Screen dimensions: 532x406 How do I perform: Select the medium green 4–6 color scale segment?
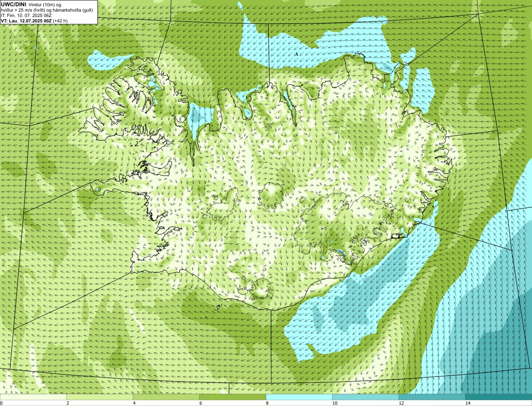point(166,397)
